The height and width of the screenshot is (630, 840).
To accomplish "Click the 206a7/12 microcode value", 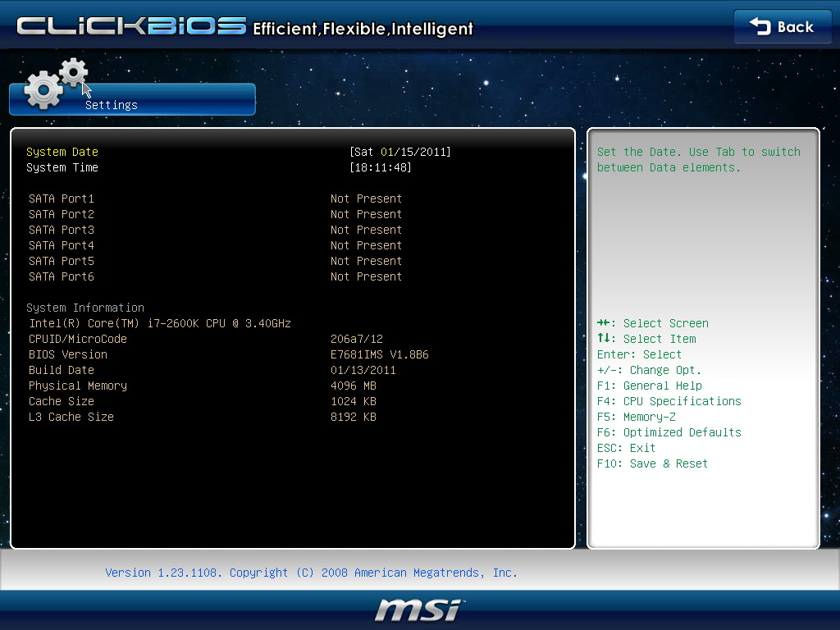I will click(357, 339).
